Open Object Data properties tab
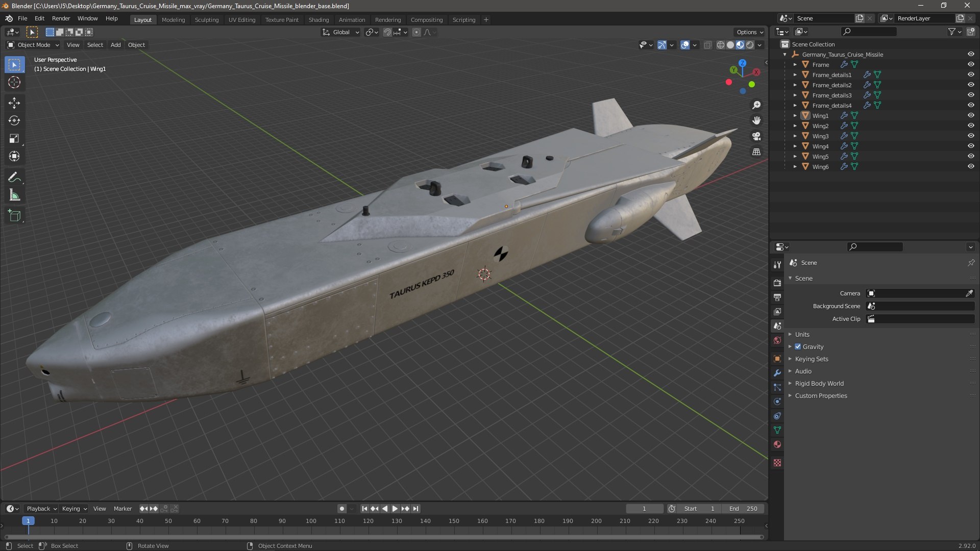The image size is (980, 551). 777,430
